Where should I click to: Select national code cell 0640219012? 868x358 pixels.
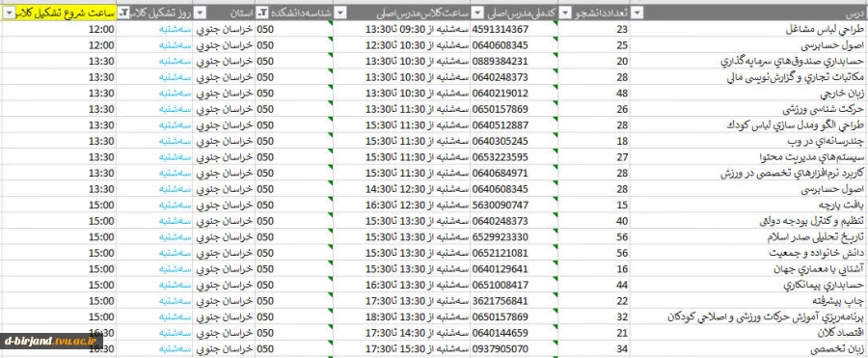tap(514, 93)
